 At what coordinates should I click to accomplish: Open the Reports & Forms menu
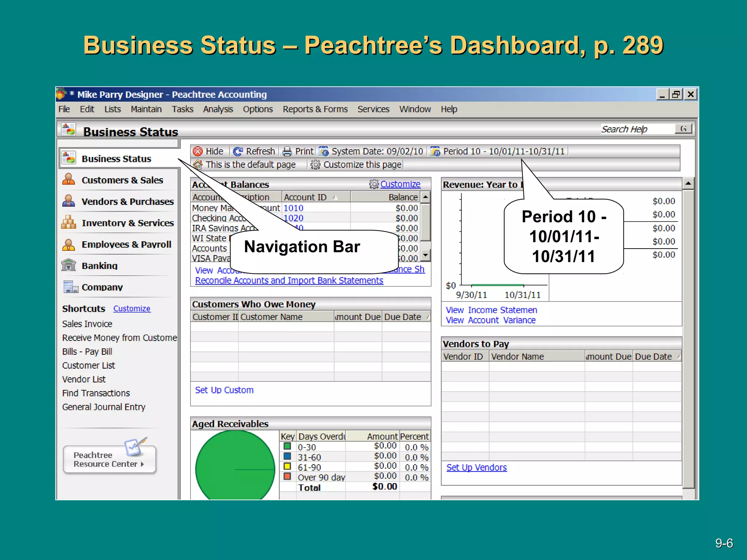(x=315, y=109)
